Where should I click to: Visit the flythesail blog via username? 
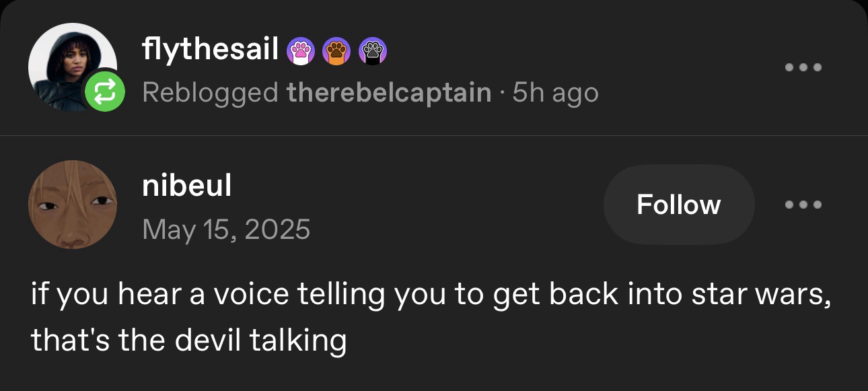tap(211, 49)
